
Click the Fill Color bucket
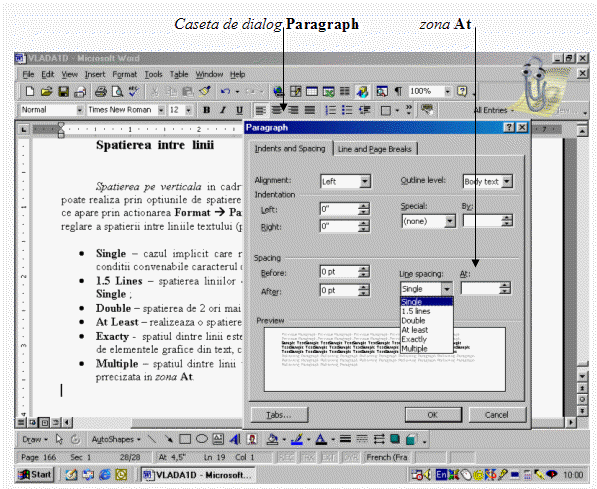tap(272, 439)
